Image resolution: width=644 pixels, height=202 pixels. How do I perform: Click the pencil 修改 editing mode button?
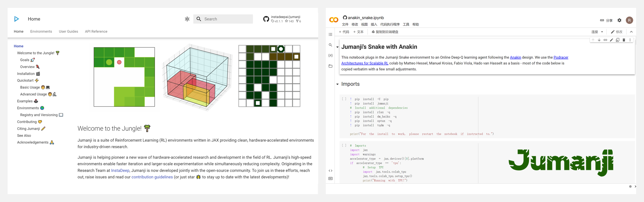pos(616,32)
